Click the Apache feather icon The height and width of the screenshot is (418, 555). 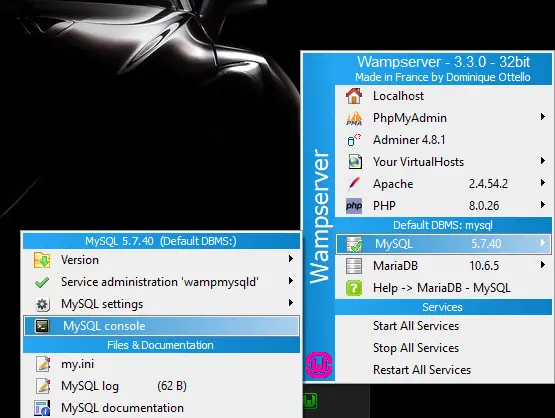354,184
